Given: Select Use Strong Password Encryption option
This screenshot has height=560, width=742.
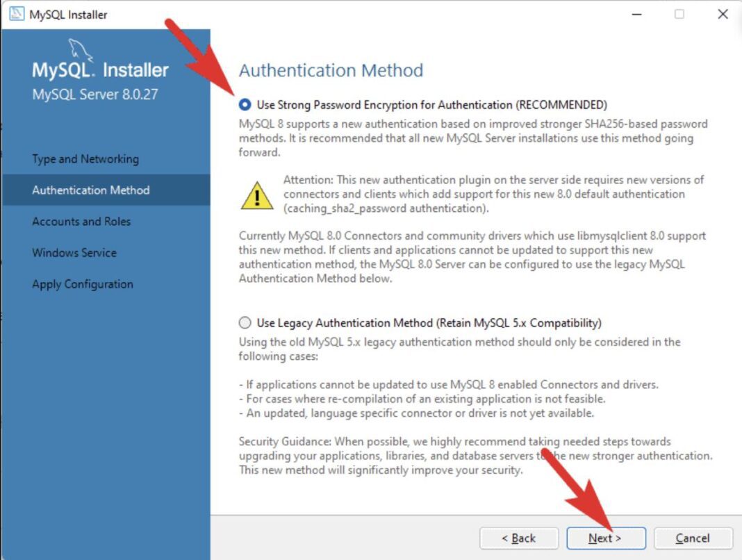Looking at the screenshot, I should 245,105.
